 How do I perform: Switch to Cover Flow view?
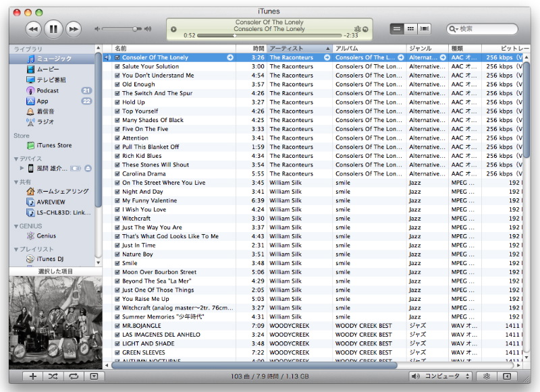point(425,29)
